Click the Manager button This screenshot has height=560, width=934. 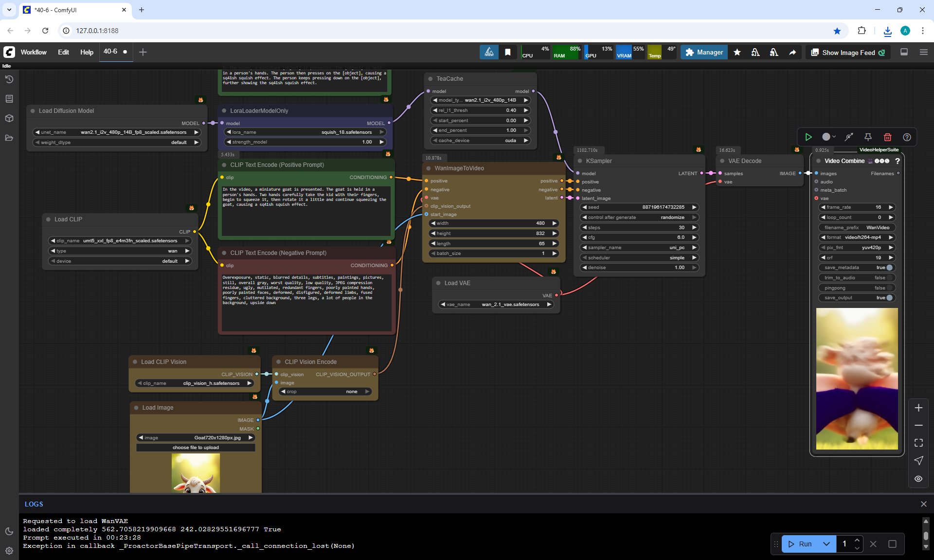click(704, 52)
